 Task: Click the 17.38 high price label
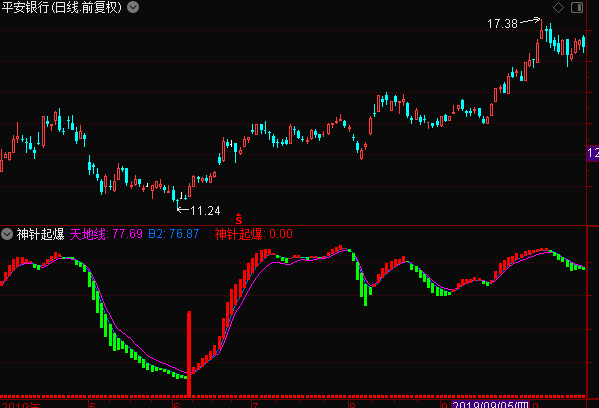(502, 24)
